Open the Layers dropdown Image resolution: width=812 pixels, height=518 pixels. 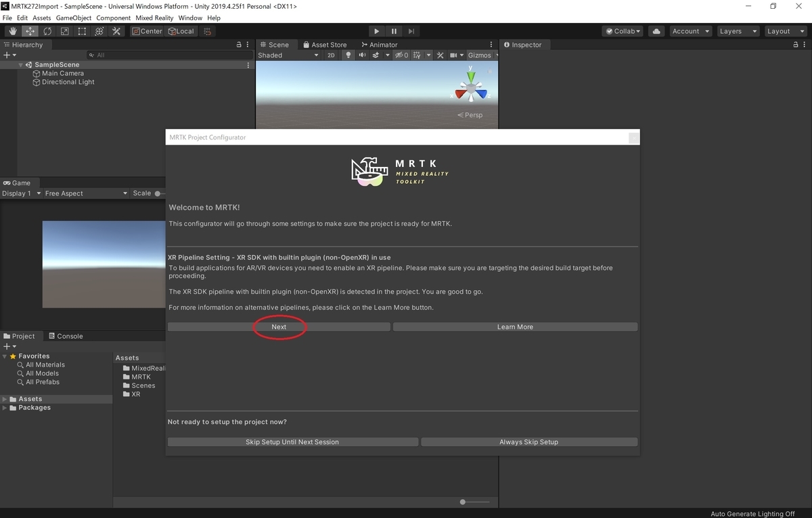pyautogui.click(x=738, y=31)
